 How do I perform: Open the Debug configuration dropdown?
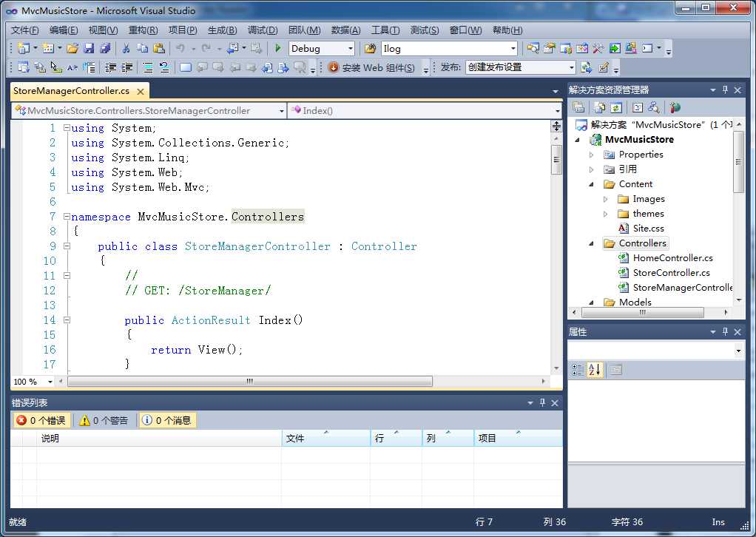(x=351, y=49)
